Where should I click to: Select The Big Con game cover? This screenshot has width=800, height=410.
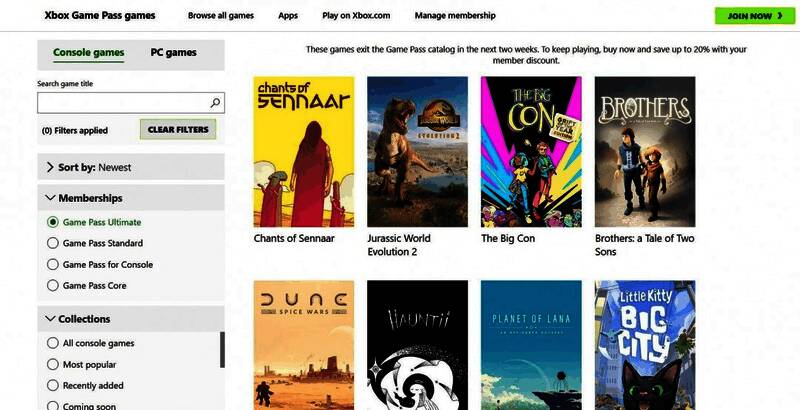click(x=531, y=151)
